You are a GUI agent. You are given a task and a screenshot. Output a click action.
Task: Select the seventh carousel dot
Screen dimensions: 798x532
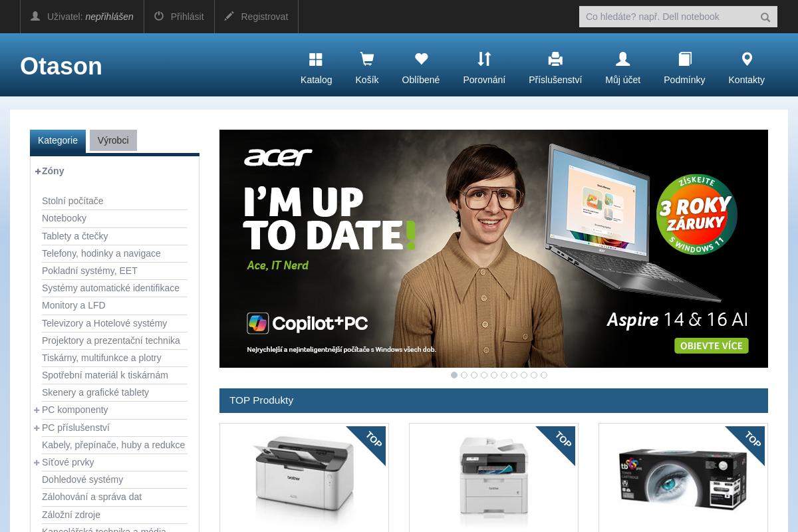coord(514,375)
